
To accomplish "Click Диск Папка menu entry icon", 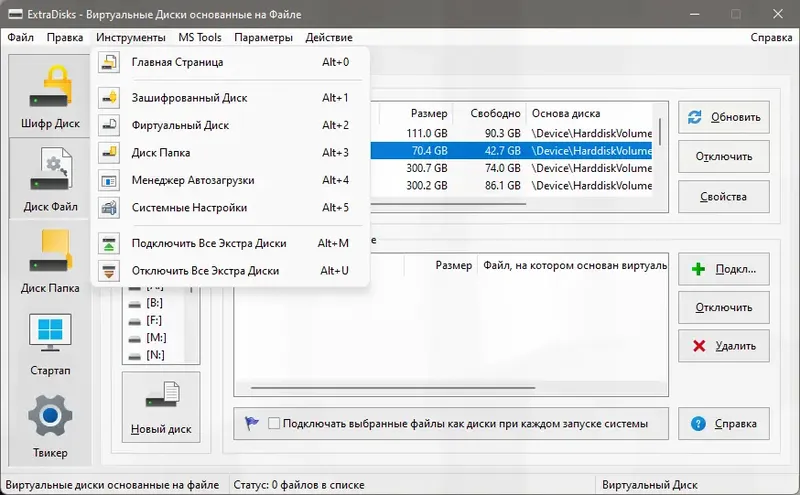I will pyautogui.click(x=109, y=153).
